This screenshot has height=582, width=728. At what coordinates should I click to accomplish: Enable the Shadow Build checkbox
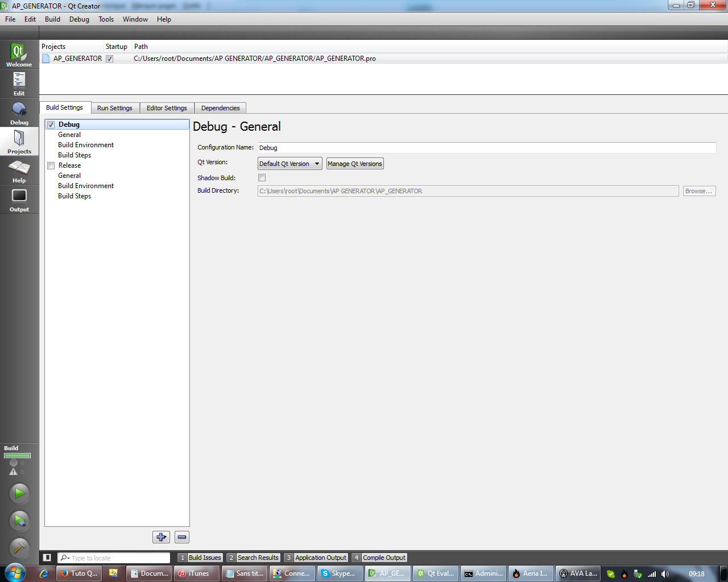point(262,178)
